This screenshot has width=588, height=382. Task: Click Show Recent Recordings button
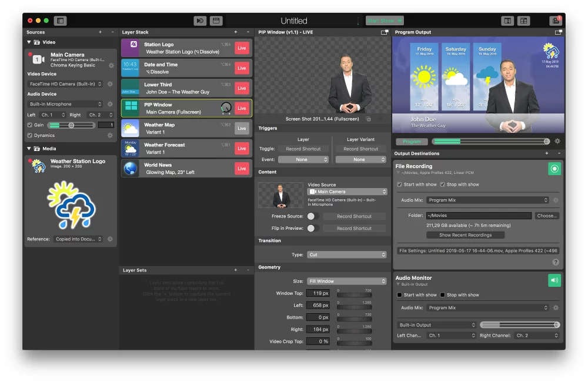tap(465, 235)
